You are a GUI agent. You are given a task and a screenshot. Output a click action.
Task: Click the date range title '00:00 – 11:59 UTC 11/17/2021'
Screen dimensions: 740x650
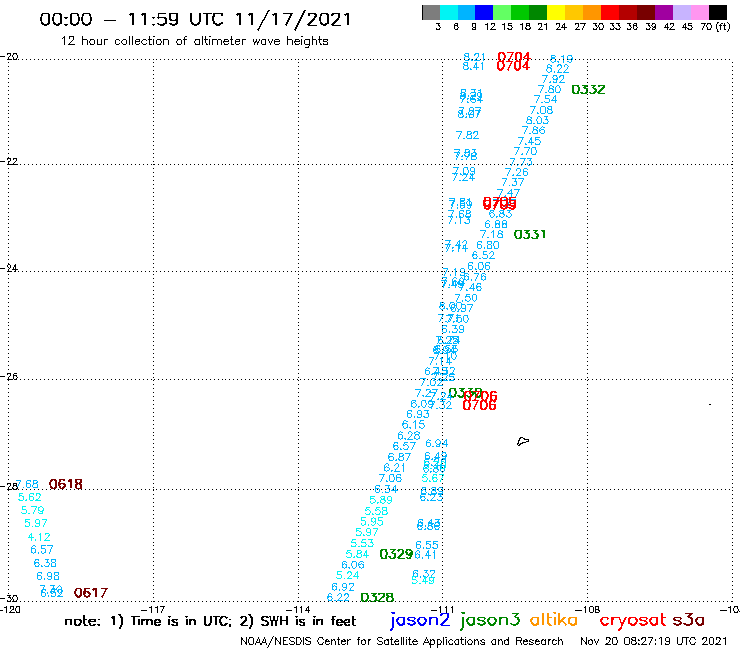tap(195, 19)
